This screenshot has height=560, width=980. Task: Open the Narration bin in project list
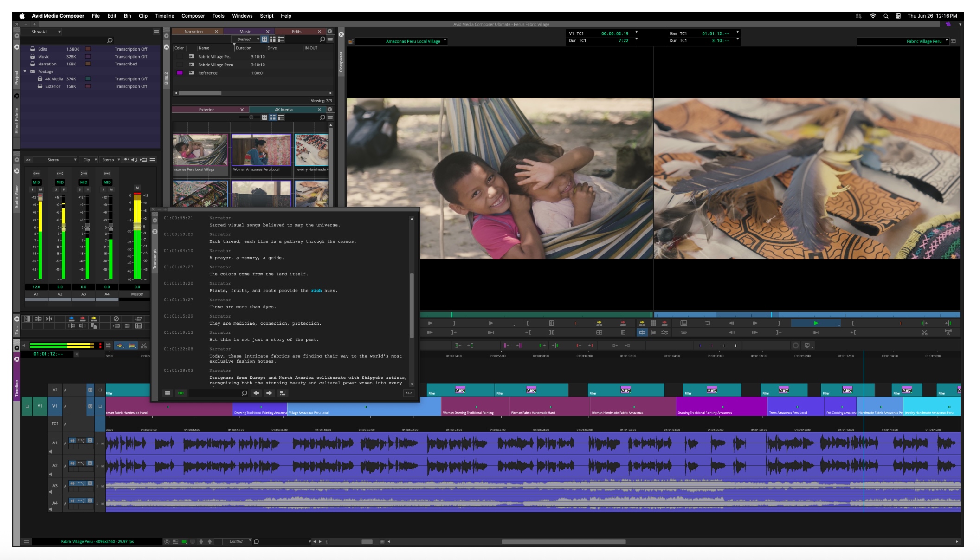(47, 64)
